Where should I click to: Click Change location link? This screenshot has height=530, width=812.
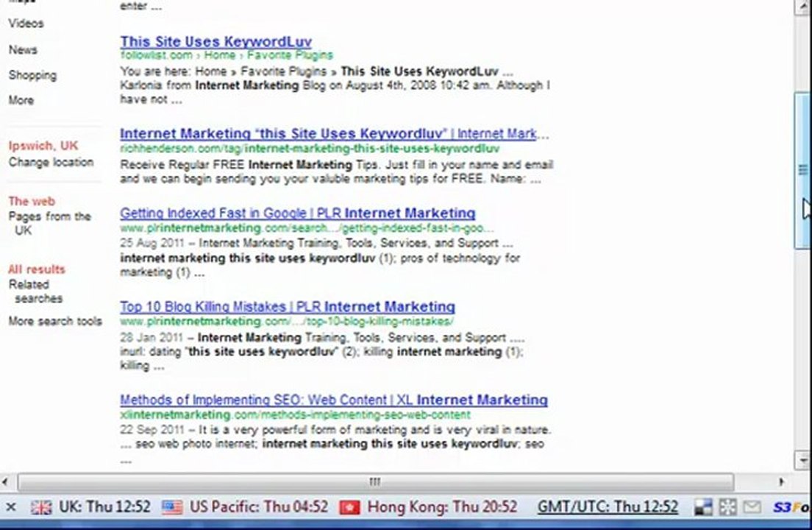pos(51,162)
